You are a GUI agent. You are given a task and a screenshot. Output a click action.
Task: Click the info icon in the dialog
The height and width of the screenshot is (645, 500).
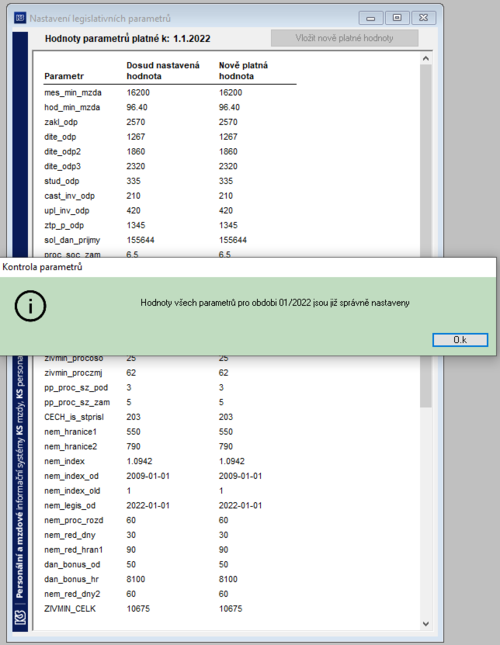pos(30,306)
